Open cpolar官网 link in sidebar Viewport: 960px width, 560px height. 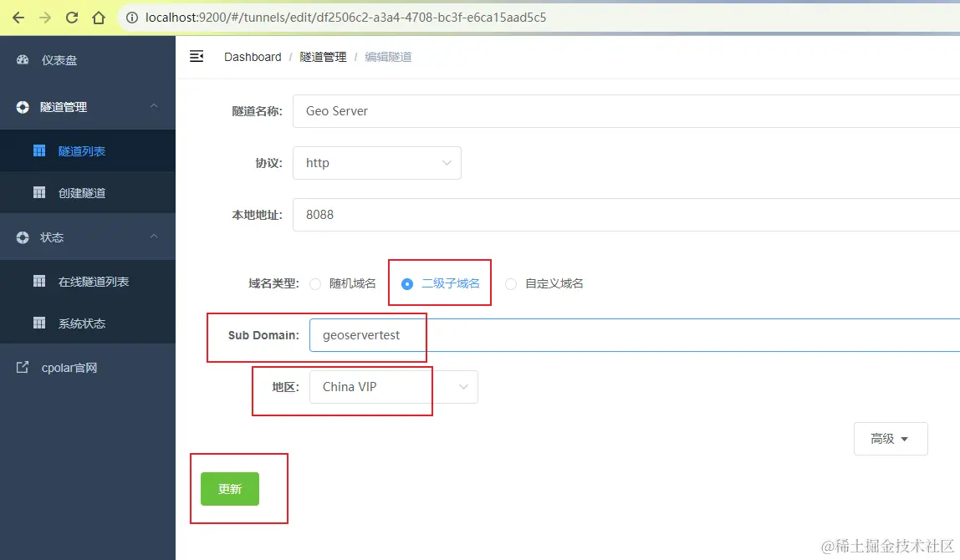coord(88,368)
